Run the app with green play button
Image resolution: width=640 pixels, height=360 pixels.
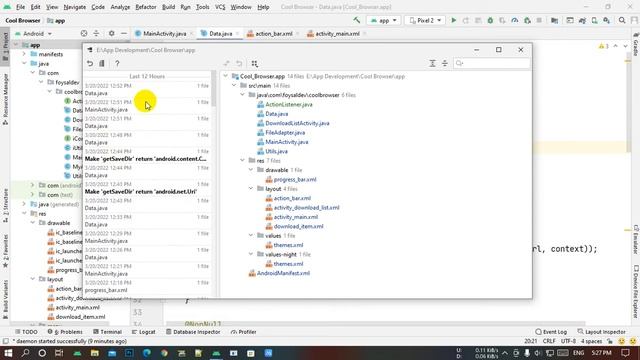click(x=453, y=20)
